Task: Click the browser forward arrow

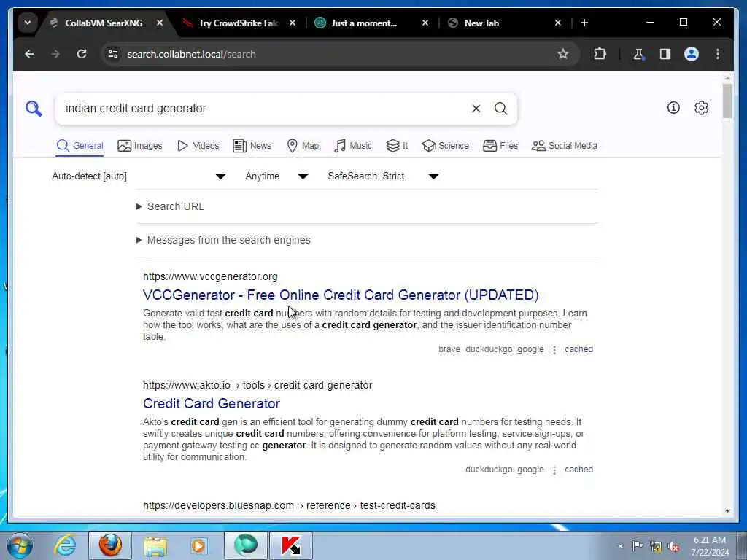Action: 55,54
